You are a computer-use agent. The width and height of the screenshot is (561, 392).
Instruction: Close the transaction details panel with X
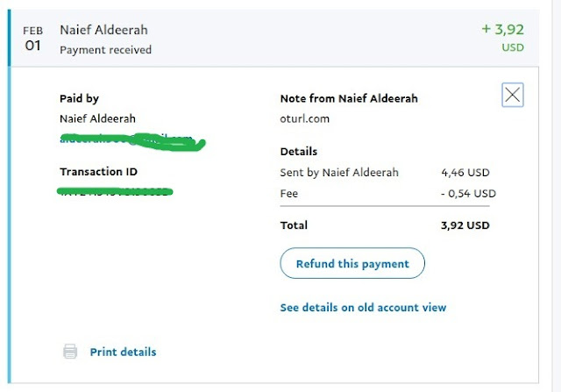point(513,96)
